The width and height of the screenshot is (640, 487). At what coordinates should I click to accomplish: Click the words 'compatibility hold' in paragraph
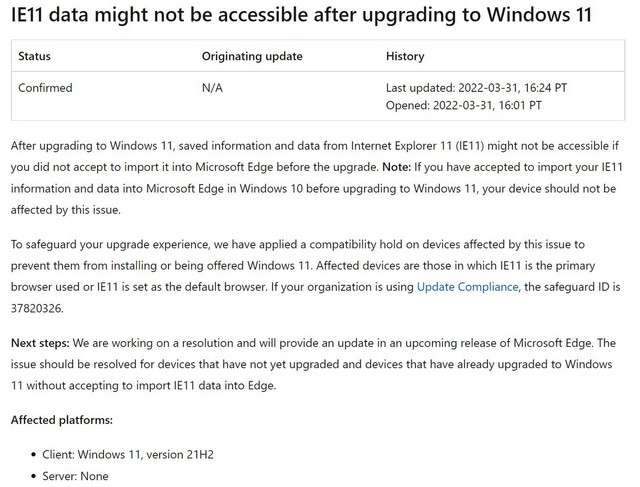coord(343,244)
